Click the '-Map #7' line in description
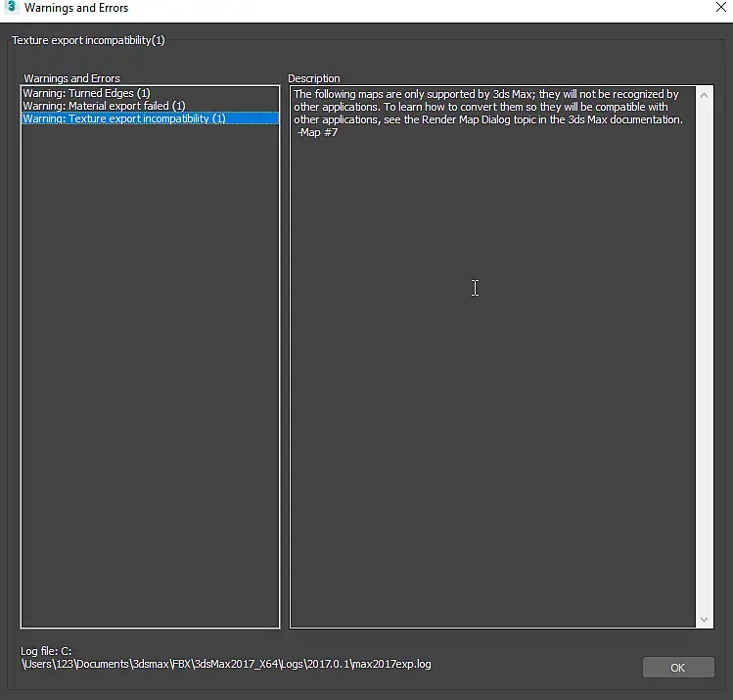The height and width of the screenshot is (700, 733). (317, 132)
